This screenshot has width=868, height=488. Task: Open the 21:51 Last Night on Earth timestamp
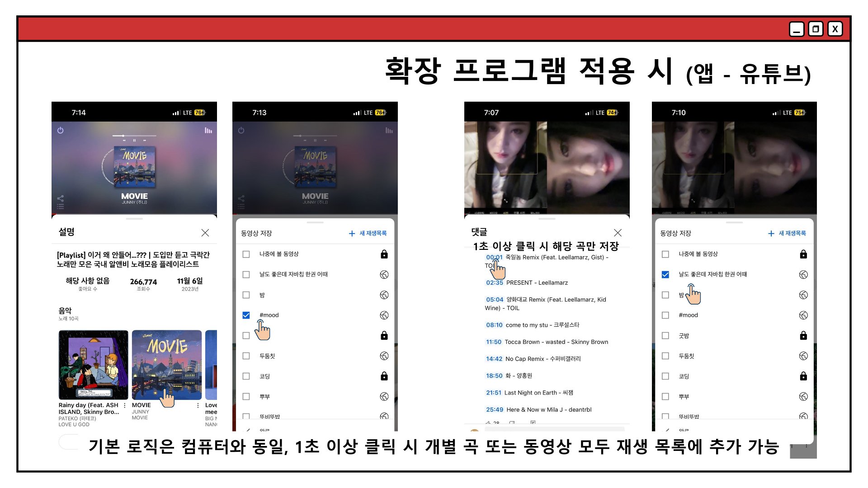point(494,393)
